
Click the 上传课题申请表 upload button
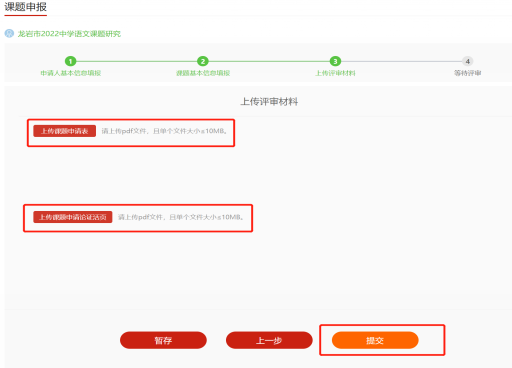tap(64, 131)
